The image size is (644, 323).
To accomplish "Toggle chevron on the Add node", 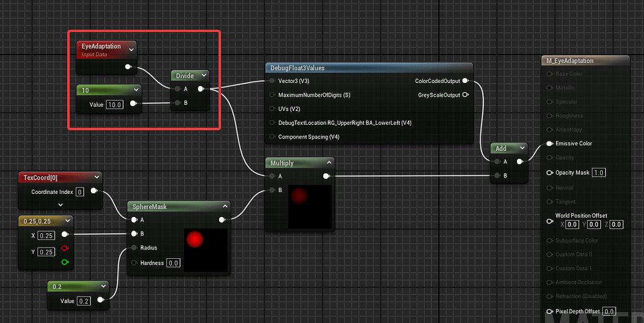I will click(522, 148).
